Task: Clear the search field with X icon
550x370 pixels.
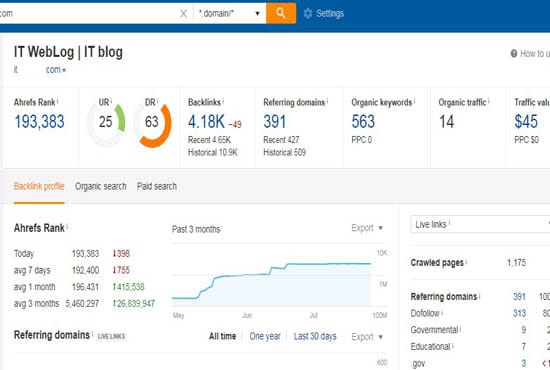Action: click(183, 13)
